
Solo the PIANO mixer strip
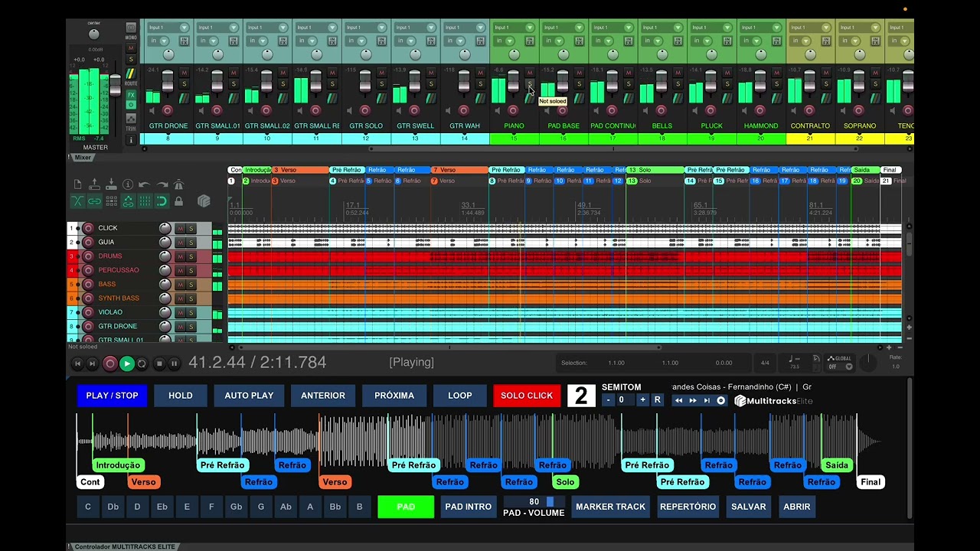(530, 83)
